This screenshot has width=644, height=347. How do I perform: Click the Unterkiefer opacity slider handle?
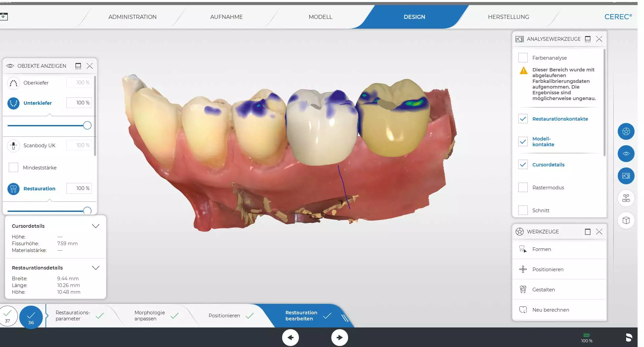[x=87, y=126]
